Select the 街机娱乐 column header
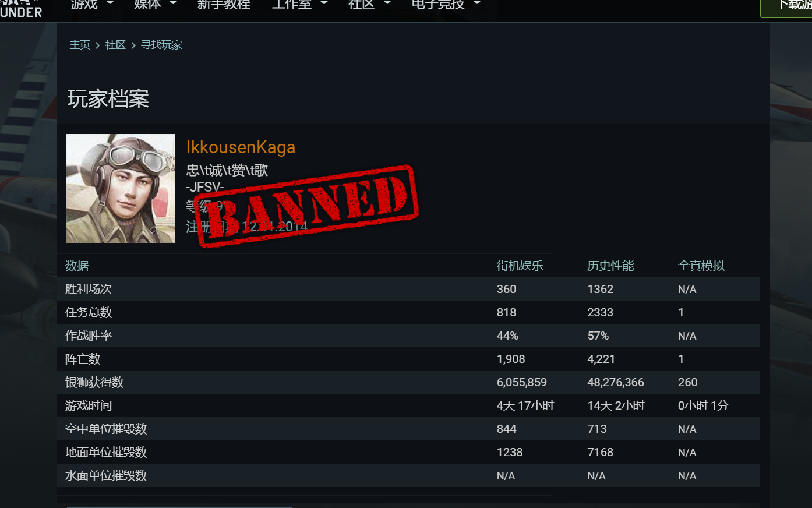Viewport: 812px width, 508px height. 520,266
